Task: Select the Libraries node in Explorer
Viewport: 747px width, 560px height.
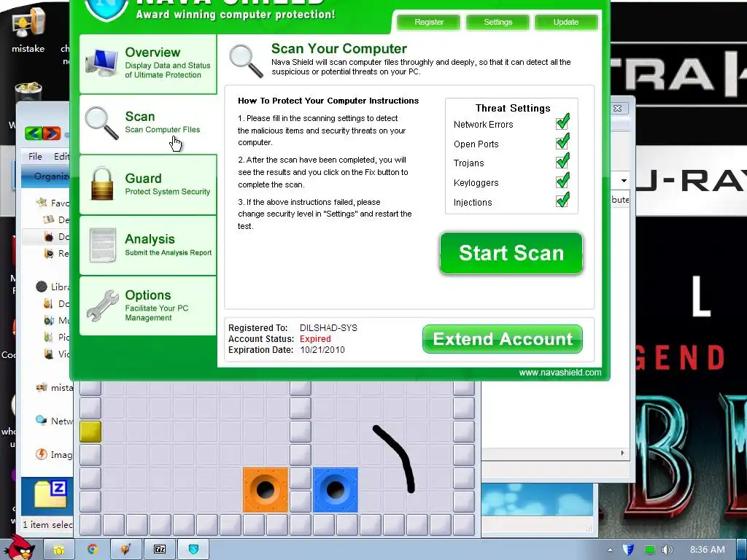Action: 53,287
